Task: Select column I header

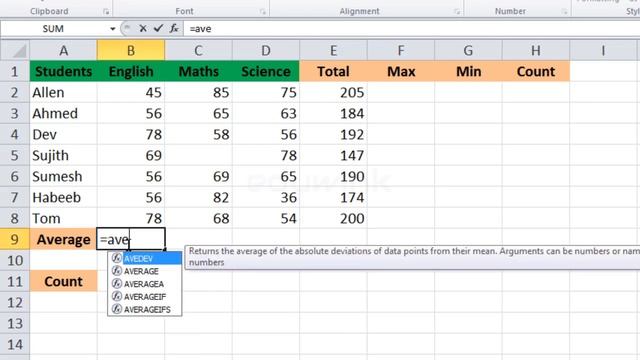Action: (x=603, y=51)
